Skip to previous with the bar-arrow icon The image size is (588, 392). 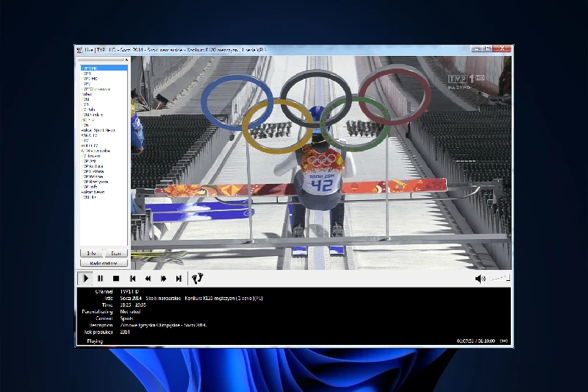[132, 278]
